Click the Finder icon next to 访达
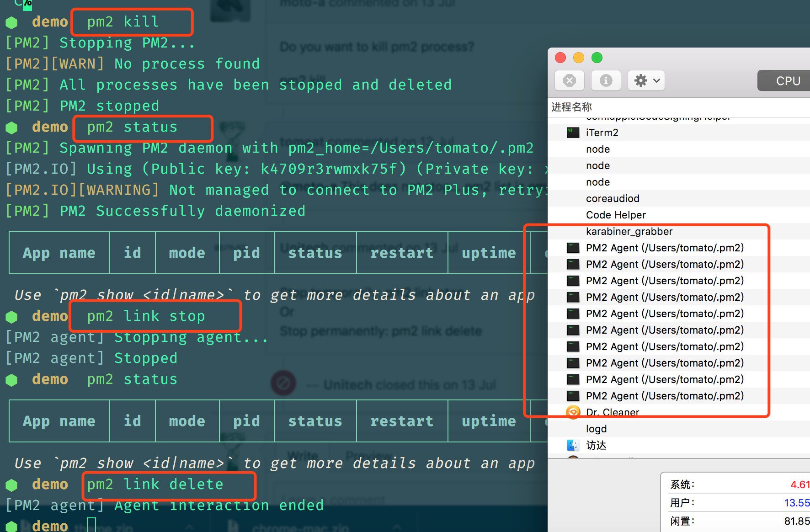 (573, 445)
